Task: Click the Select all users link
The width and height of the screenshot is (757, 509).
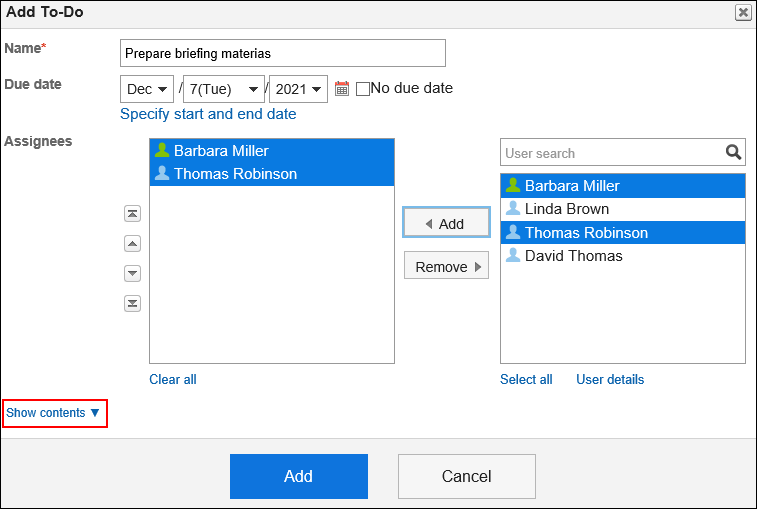Action: [526, 380]
